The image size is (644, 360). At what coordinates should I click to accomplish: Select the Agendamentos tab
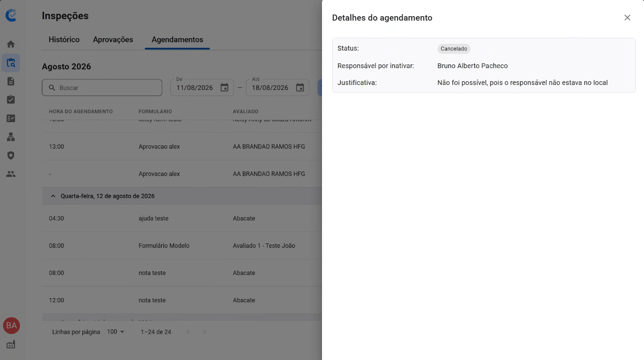[x=177, y=39]
